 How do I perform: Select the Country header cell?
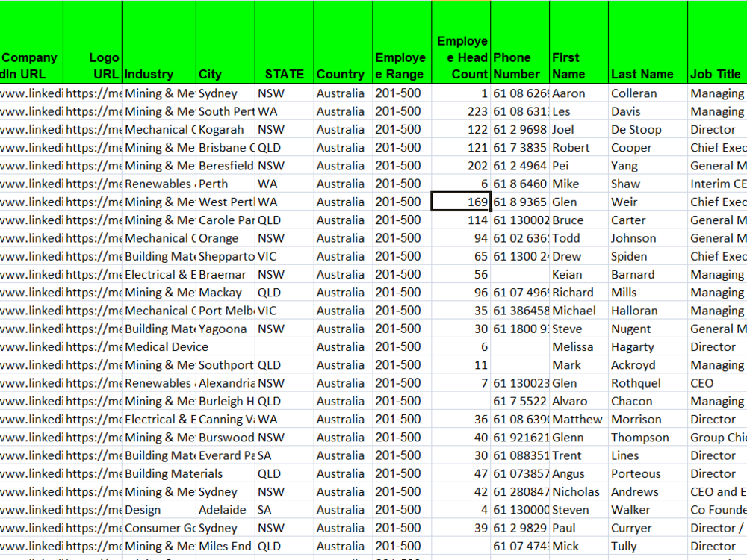pos(343,43)
